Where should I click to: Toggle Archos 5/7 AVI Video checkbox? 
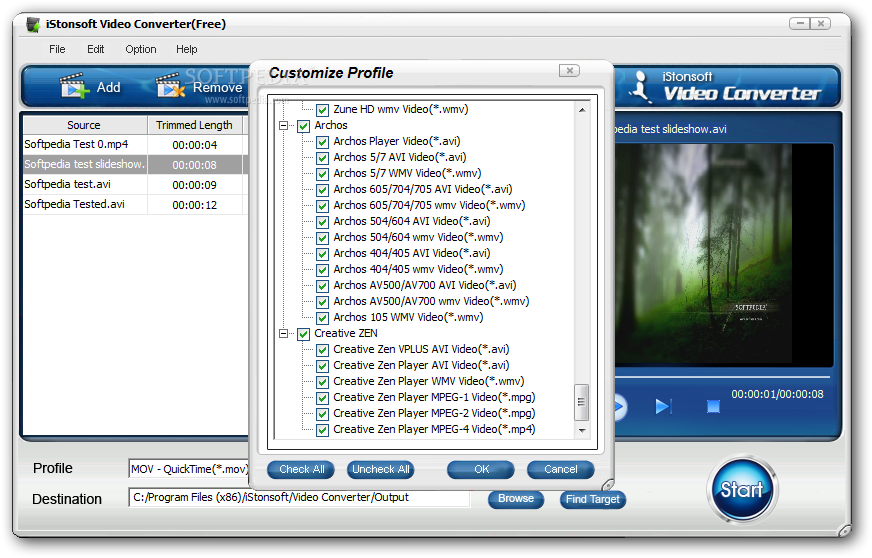[x=323, y=158]
